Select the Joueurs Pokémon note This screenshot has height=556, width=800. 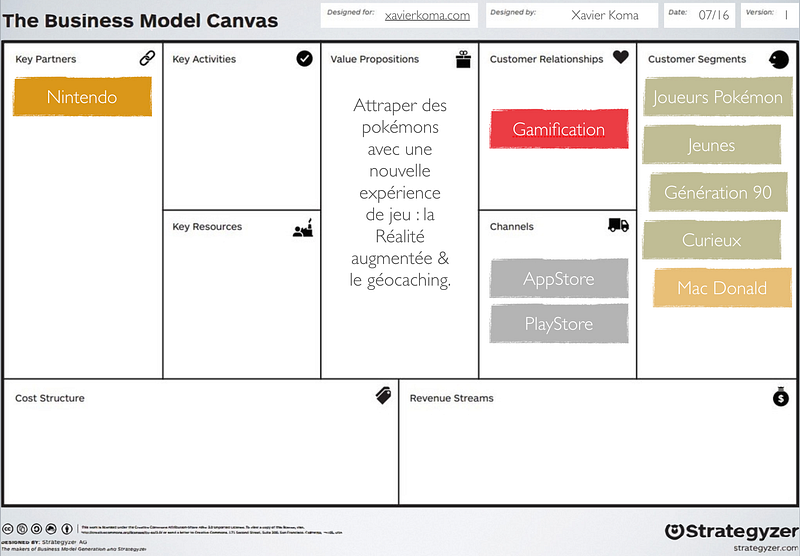[718, 96]
